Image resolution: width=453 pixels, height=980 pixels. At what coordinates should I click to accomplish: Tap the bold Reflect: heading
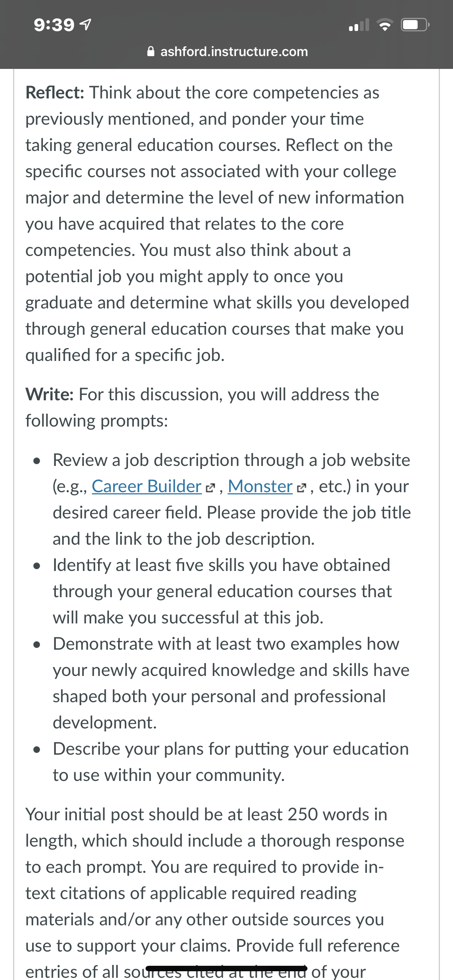(55, 93)
